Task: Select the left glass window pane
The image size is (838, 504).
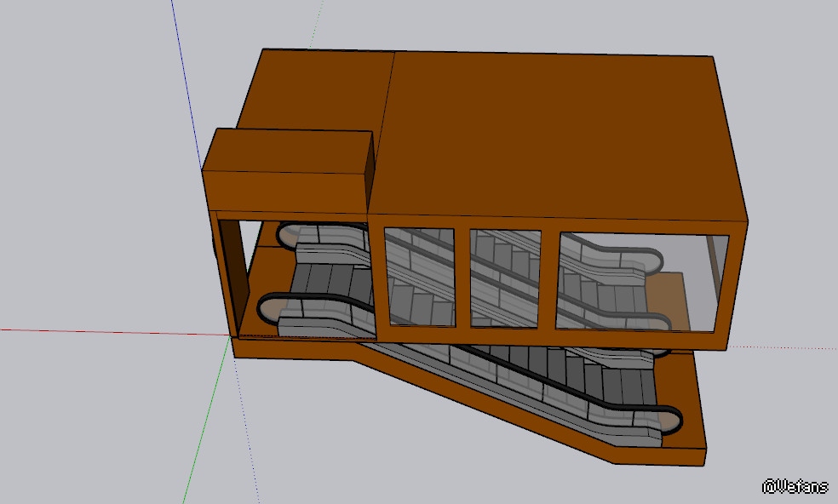Action: 420,277
